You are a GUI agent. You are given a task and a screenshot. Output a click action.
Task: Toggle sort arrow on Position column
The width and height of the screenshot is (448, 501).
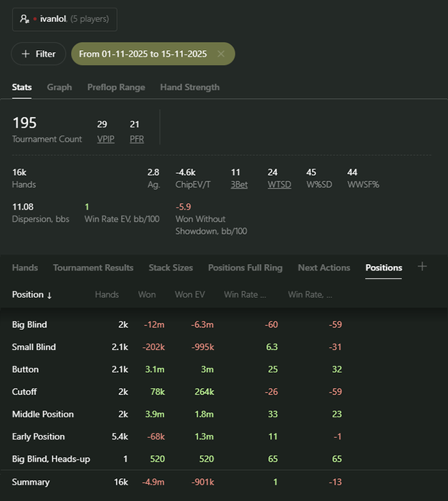49,295
